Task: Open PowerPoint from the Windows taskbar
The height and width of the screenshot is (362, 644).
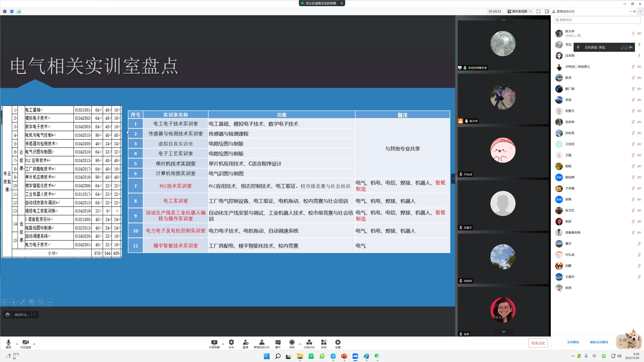Action: 344,356
